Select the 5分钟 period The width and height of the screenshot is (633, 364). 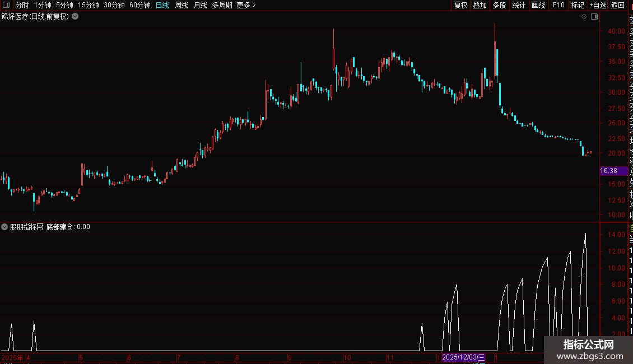tap(64, 5)
